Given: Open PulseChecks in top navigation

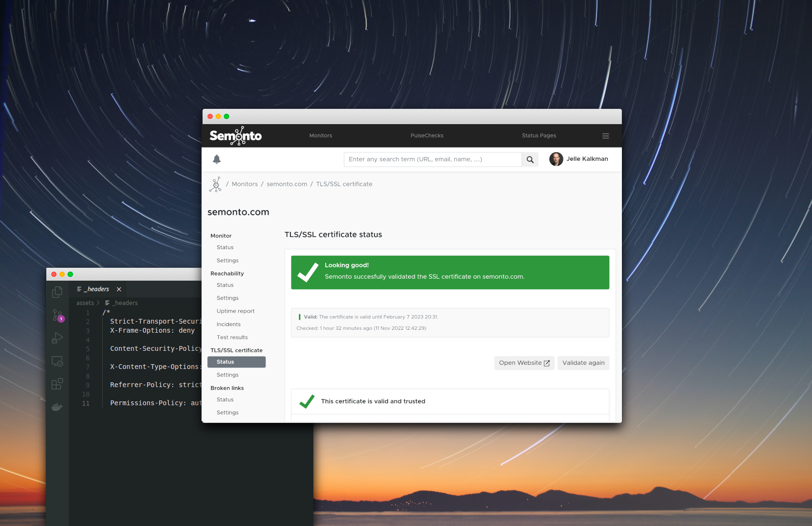Looking at the screenshot, I should 427,136.
